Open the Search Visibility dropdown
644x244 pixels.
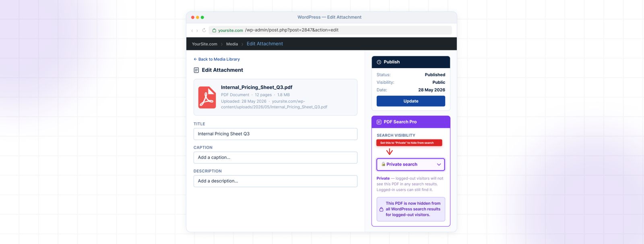click(x=411, y=165)
